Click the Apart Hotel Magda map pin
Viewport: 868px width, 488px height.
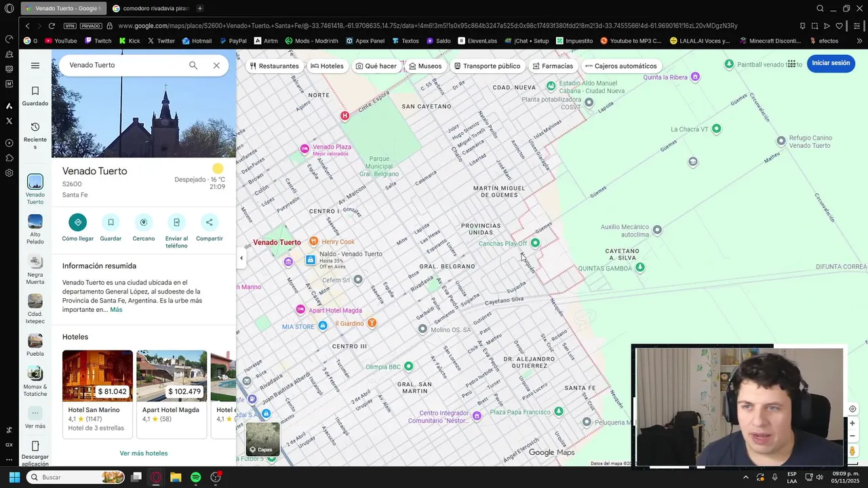pos(300,310)
